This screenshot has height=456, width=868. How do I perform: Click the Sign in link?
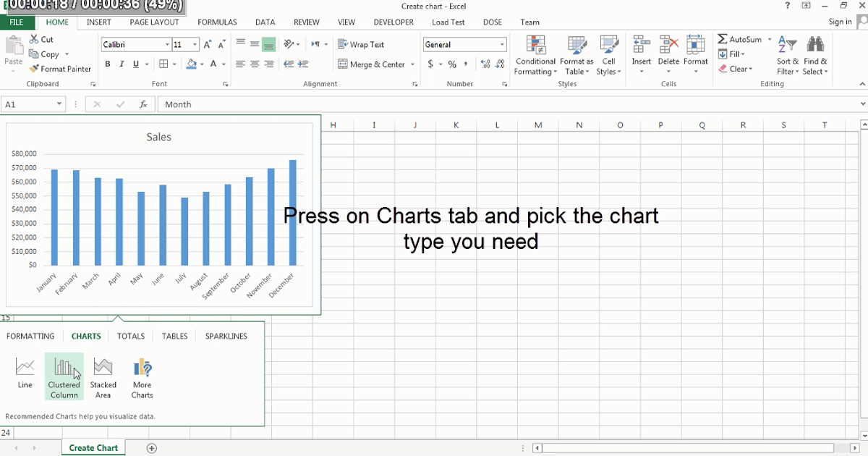[839, 22]
